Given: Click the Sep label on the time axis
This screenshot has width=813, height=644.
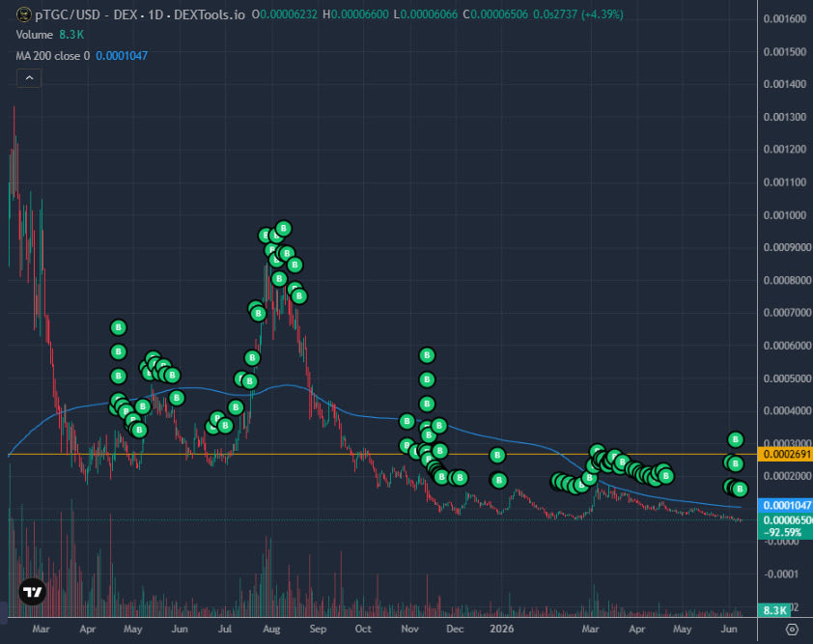Looking at the screenshot, I should [318, 629].
